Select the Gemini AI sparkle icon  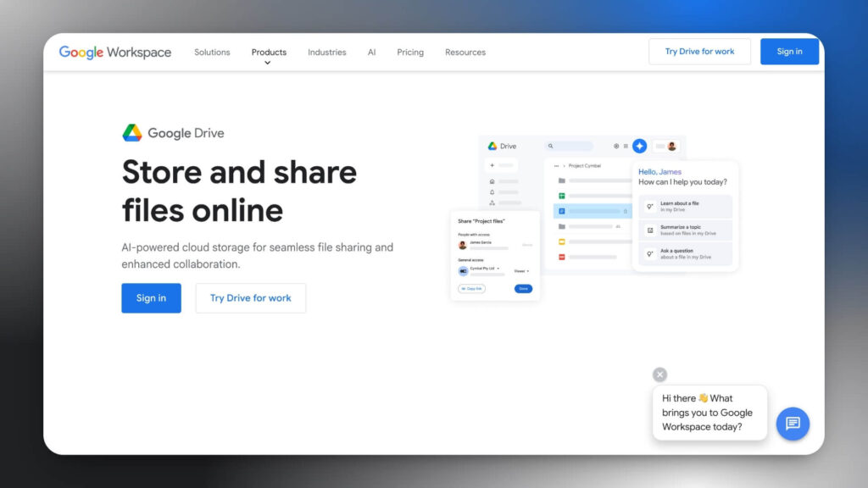coord(640,147)
